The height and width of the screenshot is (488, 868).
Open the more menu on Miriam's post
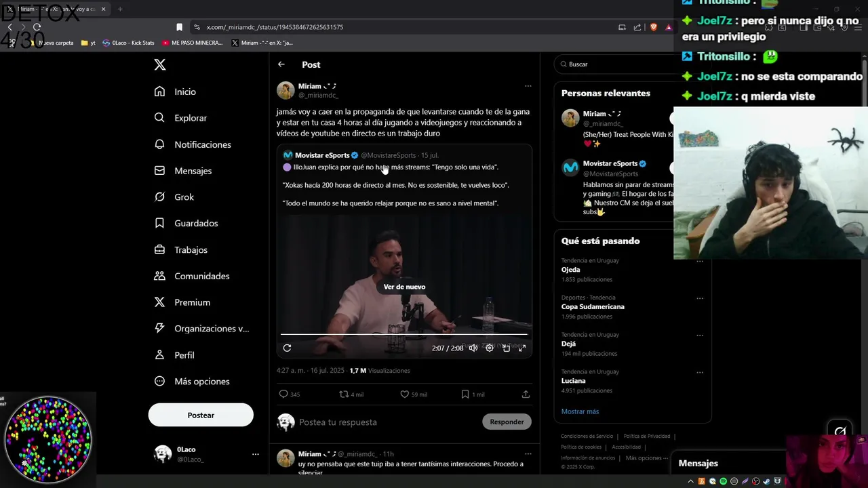(528, 86)
